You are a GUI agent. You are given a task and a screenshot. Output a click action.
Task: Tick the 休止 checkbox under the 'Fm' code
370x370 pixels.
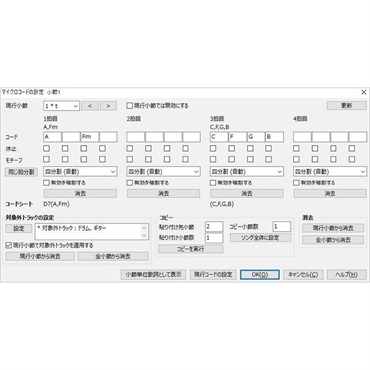click(x=84, y=148)
